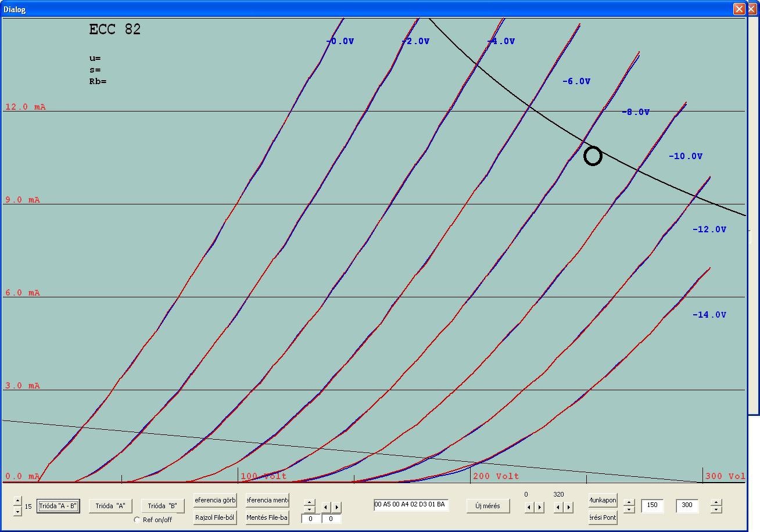This screenshot has height=532, width=760.
Task: Select the Trióda "A - B" button
Action: point(58,506)
